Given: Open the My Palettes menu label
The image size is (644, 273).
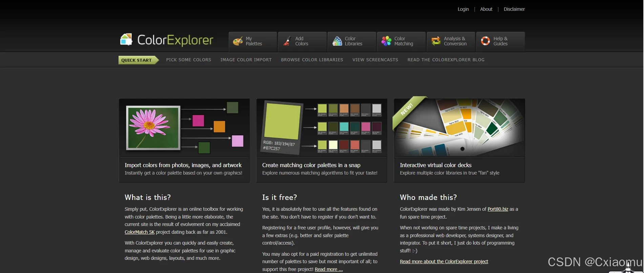Looking at the screenshot, I should coord(254,41).
